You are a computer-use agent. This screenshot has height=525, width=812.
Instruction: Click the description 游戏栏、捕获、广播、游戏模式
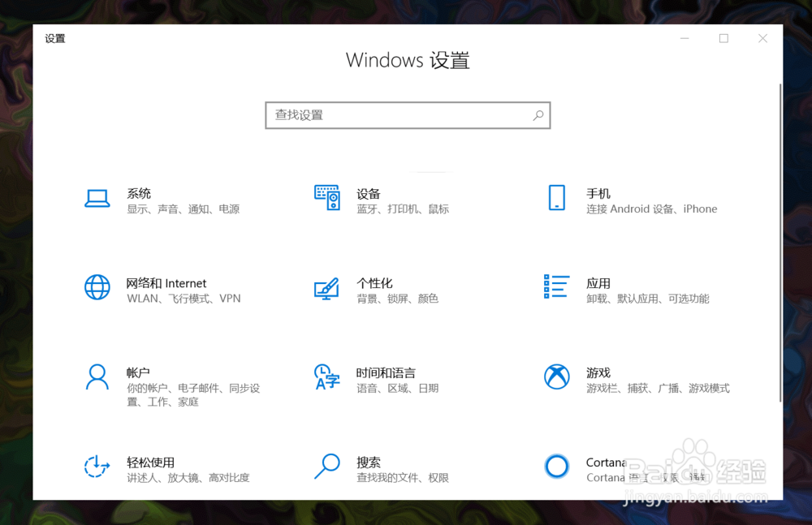[659, 389]
